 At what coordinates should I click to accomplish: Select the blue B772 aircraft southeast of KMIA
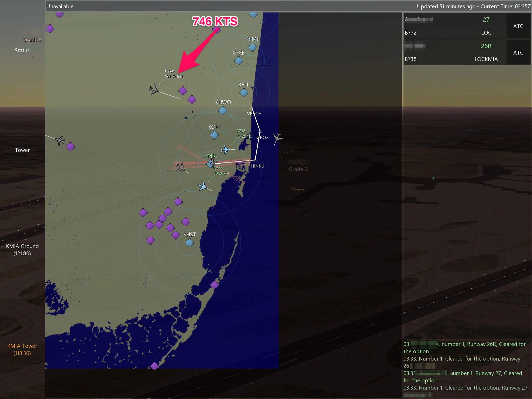(x=202, y=186)
